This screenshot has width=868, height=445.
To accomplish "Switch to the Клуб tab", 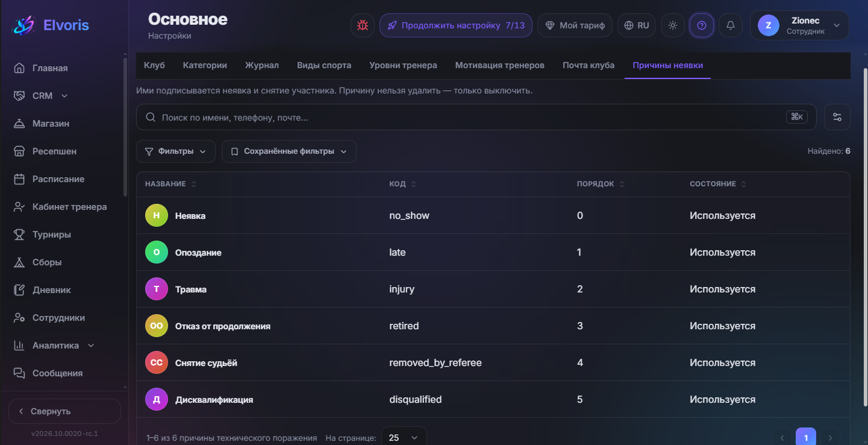I will (x=154, y=65).
